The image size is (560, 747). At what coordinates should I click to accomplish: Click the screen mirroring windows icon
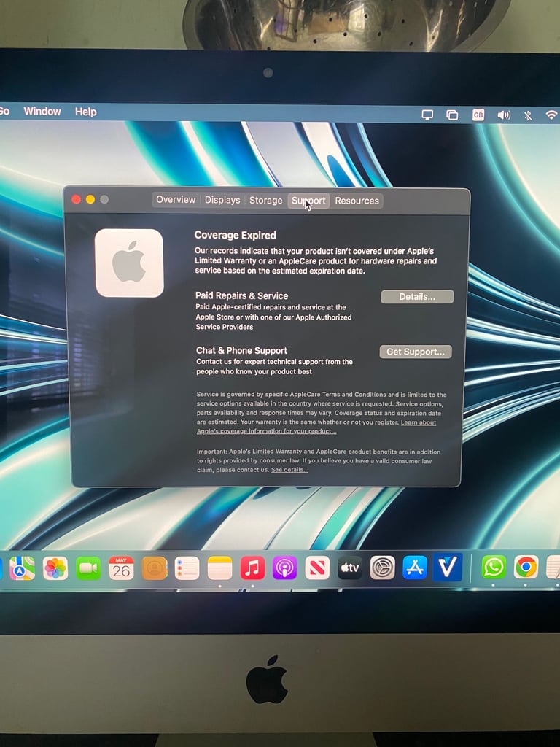[x=452, y=115]
